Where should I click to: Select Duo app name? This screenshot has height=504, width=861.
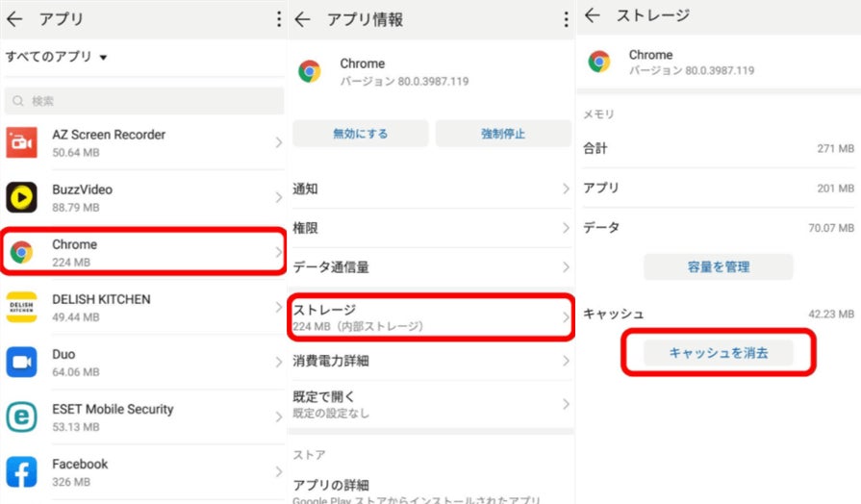point(63,354)
